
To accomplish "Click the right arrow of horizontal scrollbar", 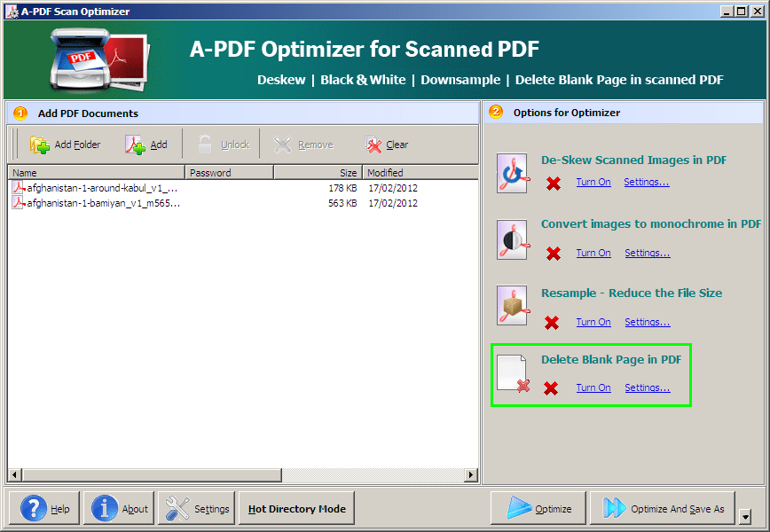I will (471, 474).
